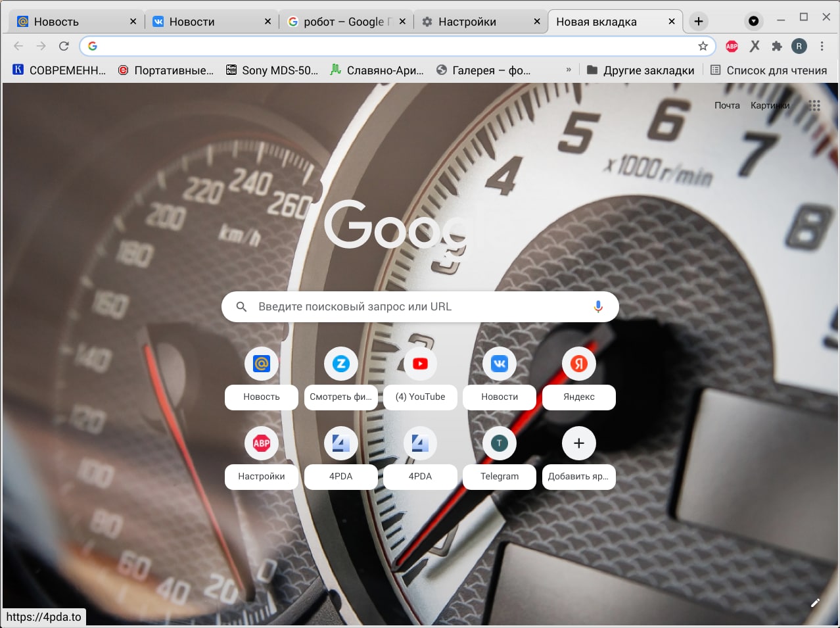Viewport: 840px width, 628px height.
Task: Open profile avatar R menu
Action: (799, 46)
